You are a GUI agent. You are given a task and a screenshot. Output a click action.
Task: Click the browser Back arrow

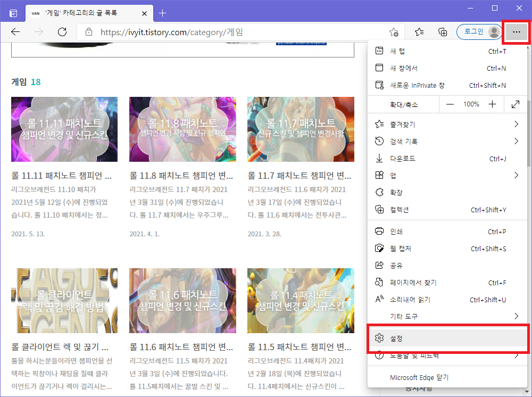tap(15, 32)
